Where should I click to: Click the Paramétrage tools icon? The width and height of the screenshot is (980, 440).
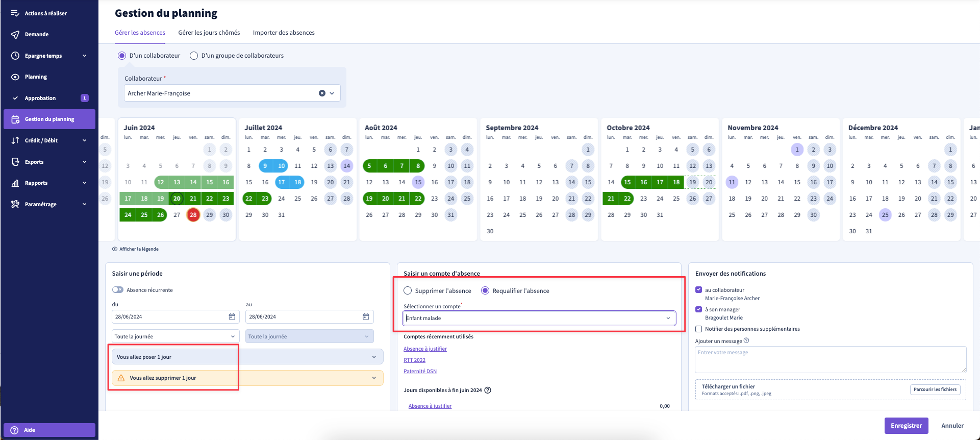click(15, 204)
